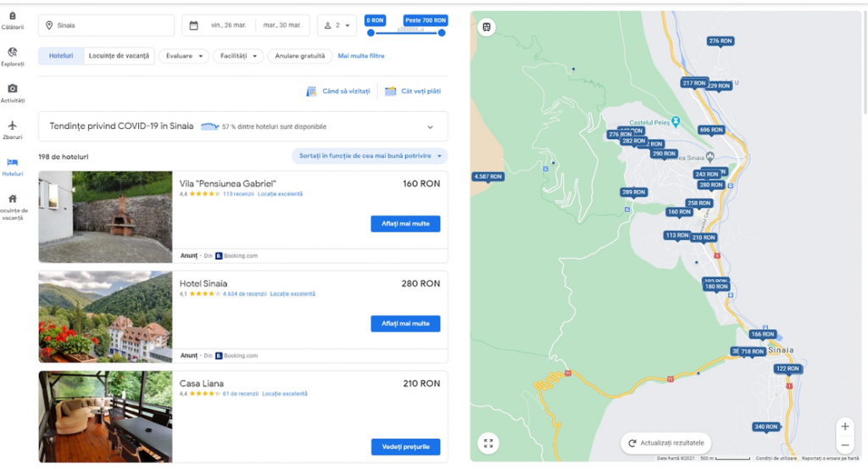This screenshot has width=868, height=469.
Task: Enable the Anulare gratuită filter
Action: [299, 56]
